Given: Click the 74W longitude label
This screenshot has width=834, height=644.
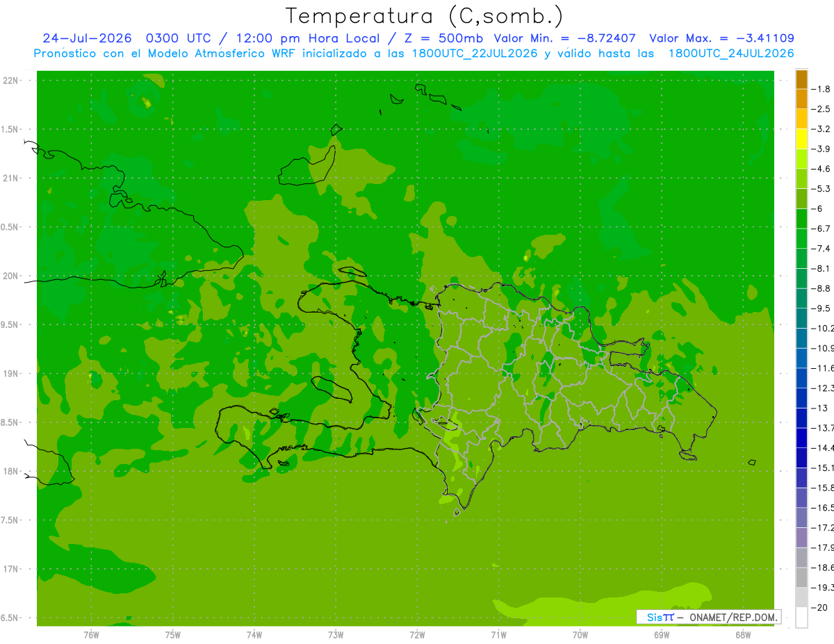Looking at the screenshot, I should point(254,635).
